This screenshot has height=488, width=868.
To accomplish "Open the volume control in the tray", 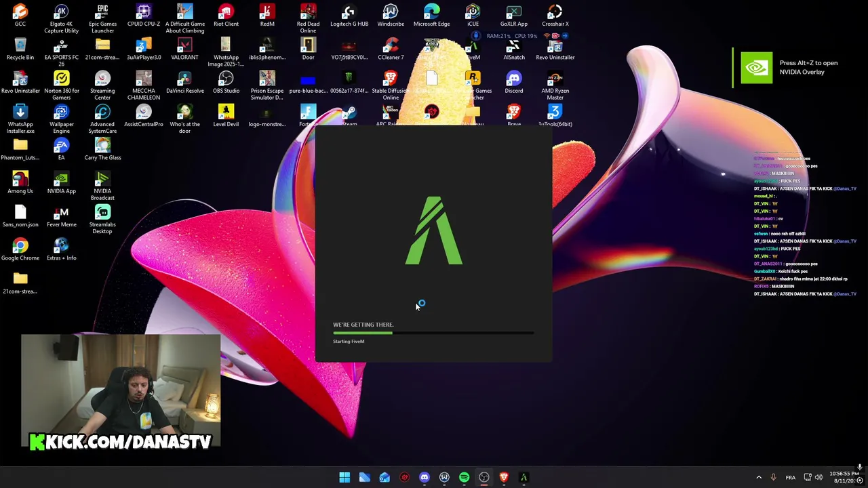I will pos(818,478).
